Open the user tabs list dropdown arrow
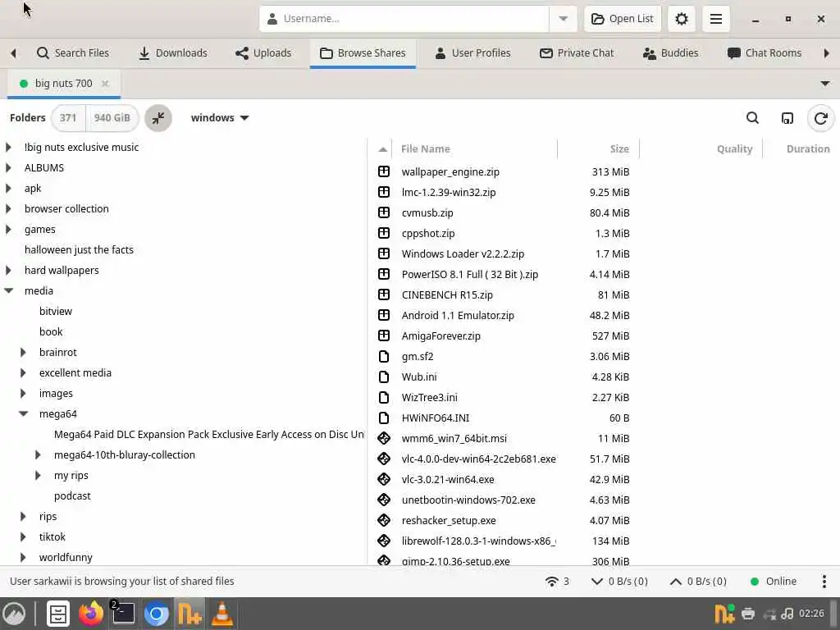 (825, 84)
